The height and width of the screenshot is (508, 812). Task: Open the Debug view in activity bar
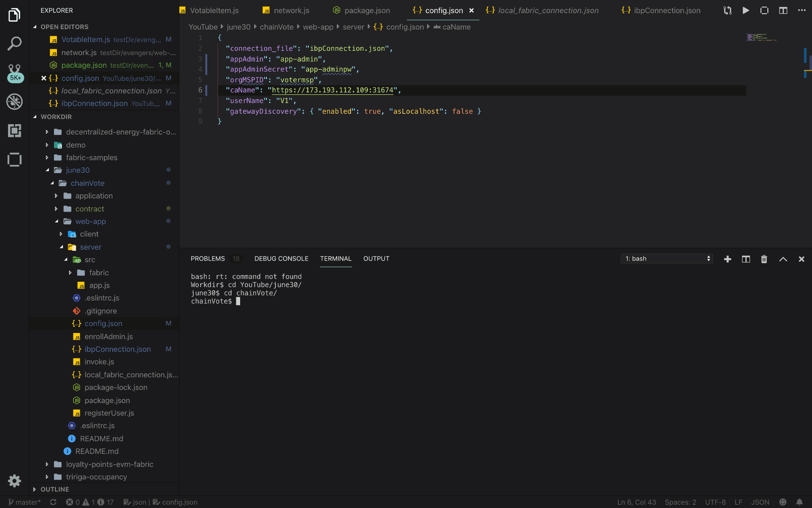(15, 102)
